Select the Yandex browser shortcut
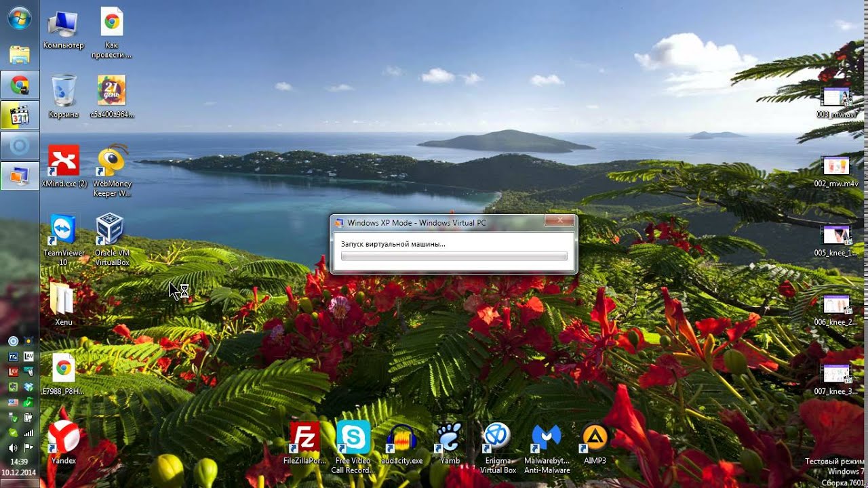This screenshot has height=488, width=868. pyautogui.click(x=64, y=442)
